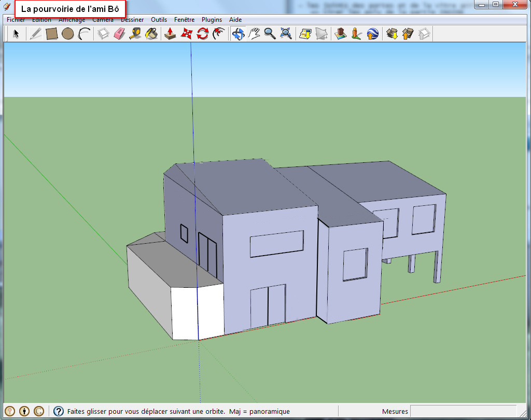Screen dimensions: 531x420
Task: Click the Zoom Extents icon
Action: coord(286,34)
